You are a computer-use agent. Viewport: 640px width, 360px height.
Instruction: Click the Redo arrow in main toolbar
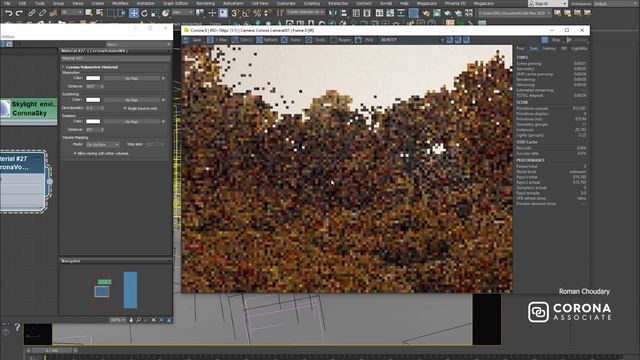pos(19,13)
